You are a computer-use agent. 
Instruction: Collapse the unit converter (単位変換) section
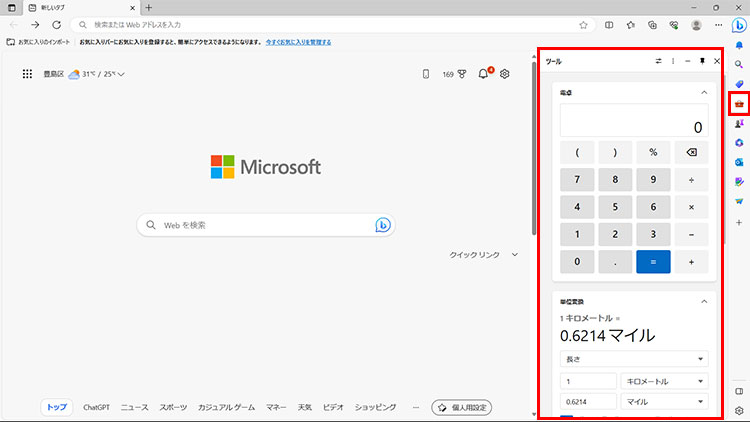coord(703,301)
